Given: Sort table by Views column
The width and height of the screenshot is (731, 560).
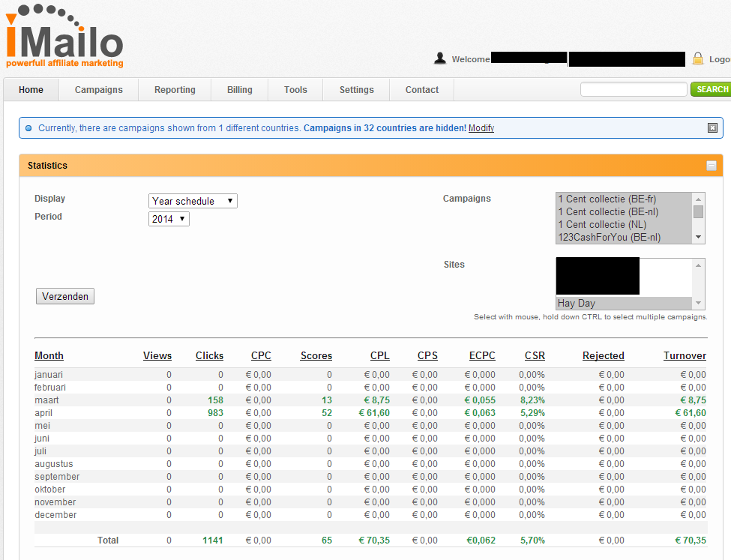Looking at the screenshot, I should pos(157,356).
